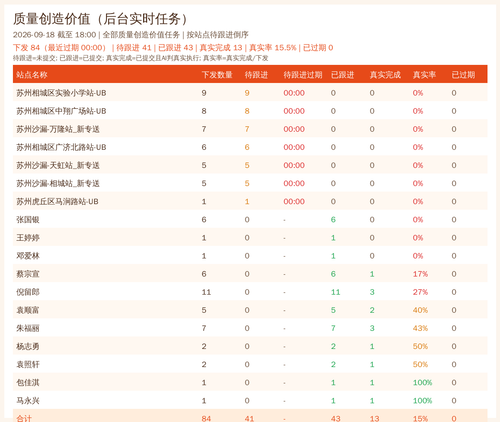Screen dimensions: 500x422
Task: Click the summary text 下发 84
Action: tap(26, 48)
